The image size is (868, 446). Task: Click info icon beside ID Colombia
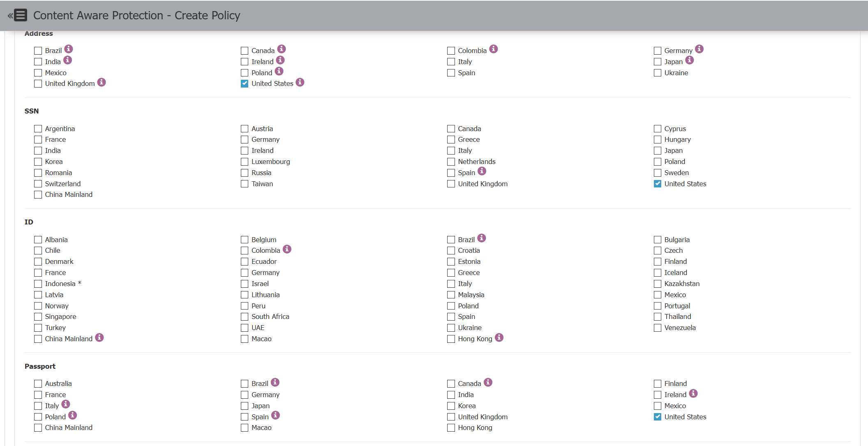287,249
